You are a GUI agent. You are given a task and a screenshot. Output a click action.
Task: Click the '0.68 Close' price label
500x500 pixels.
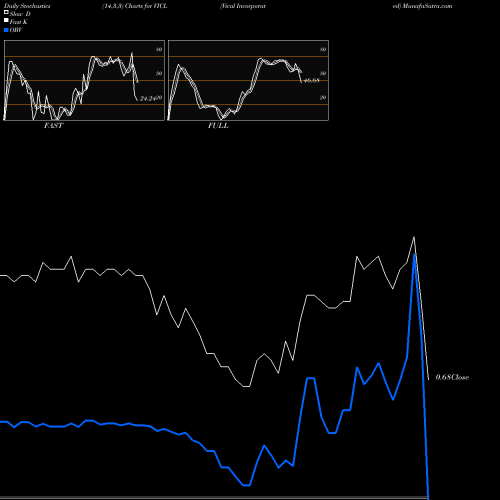click(x=452, y=377)
